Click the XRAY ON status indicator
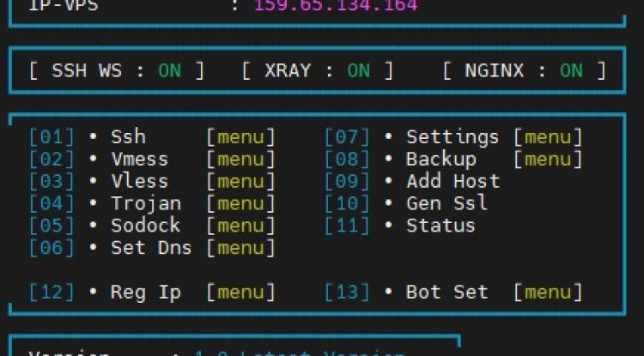 (359, 71)
